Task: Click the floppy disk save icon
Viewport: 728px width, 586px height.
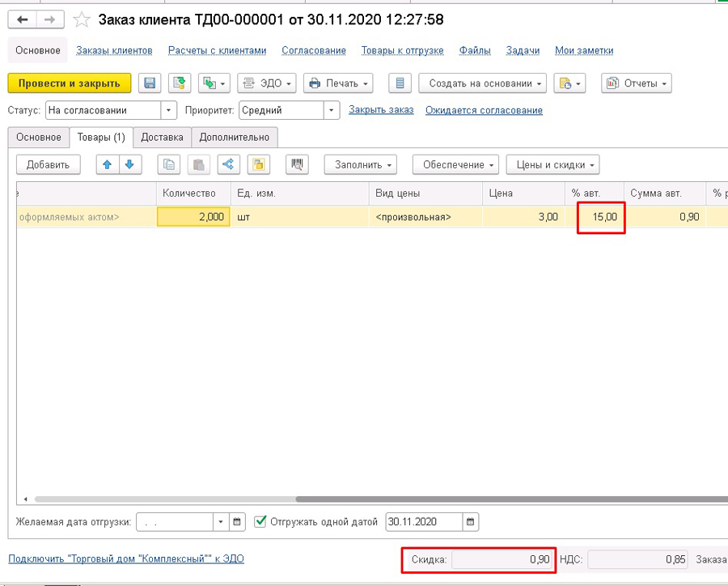Action: click(x=149, y=83)
